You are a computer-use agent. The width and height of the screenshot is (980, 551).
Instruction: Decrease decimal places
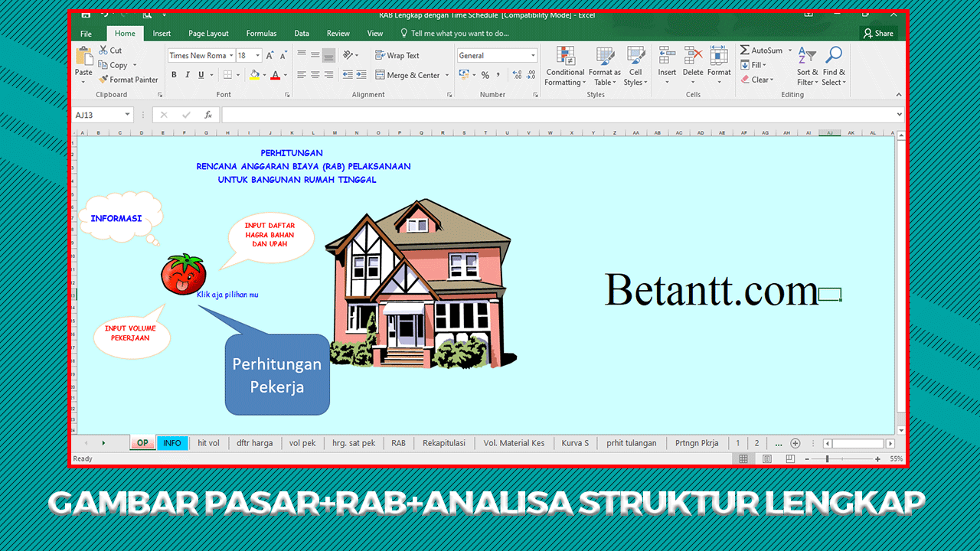point(531,75)
